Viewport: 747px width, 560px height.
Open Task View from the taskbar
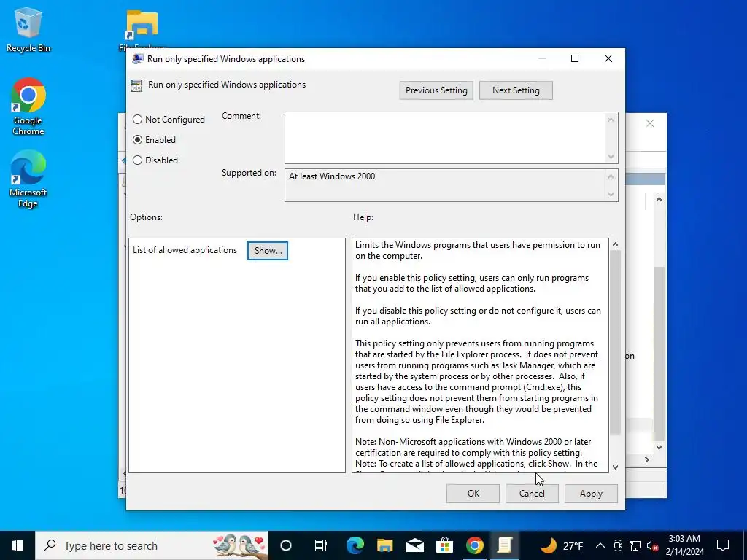click(x=321, y=545)
